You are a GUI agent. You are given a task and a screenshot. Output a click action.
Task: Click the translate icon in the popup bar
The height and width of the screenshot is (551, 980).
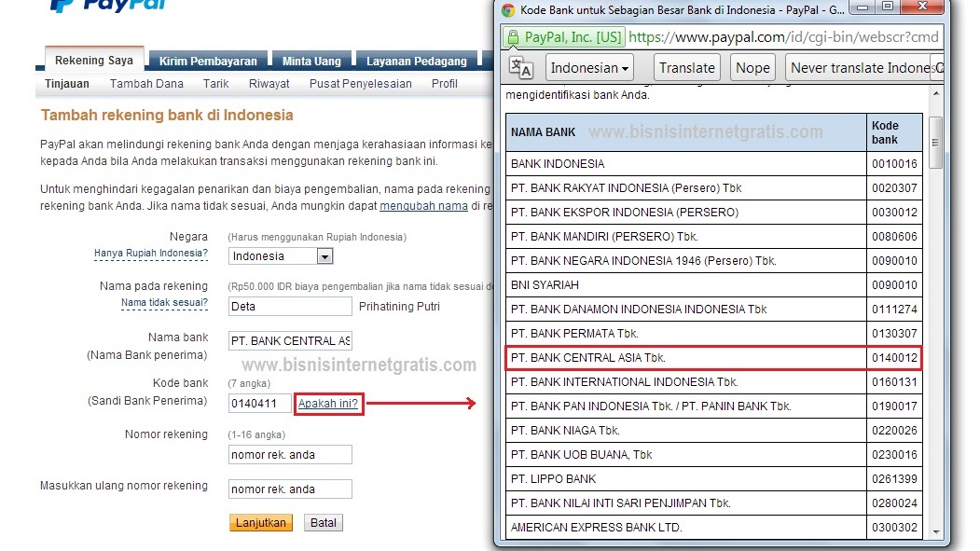tap(520, 67)
